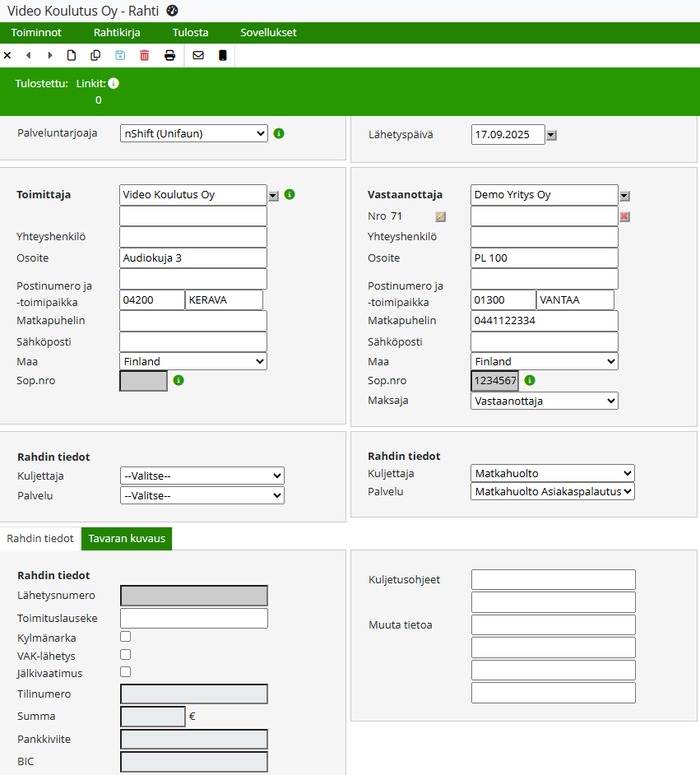This screenshot has height=775, width=700.
Task: Open the Lähetyspäivä date picker button
Action: tap(551, 135)
